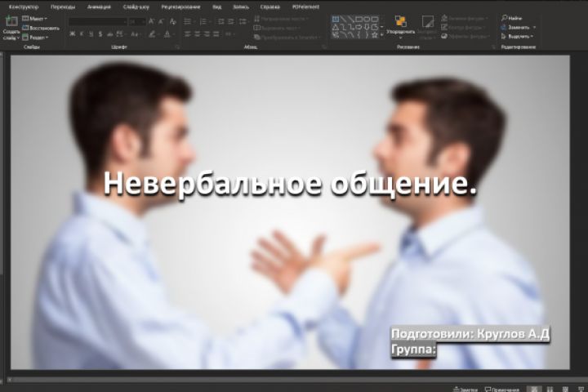Viewport: 588px width, 392px height.
Task: Select the triangle shape in gallery
Action: (336, 27)
